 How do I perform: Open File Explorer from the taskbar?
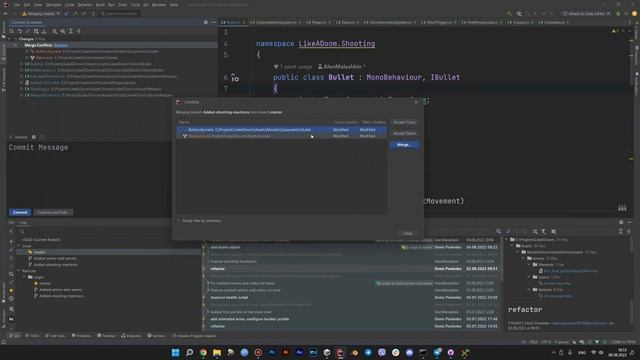coord(217,353)
